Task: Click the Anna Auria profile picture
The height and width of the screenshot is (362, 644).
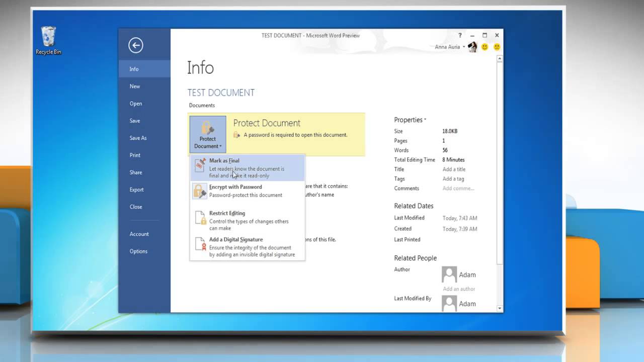Action: point(472,47)
